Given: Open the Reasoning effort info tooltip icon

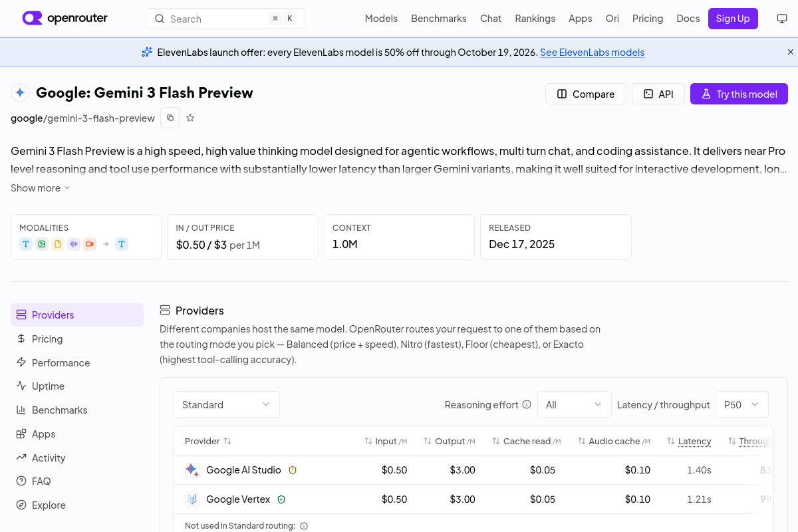Looking at the screenshot, I should pyautogui.click(x=527, y=404).
